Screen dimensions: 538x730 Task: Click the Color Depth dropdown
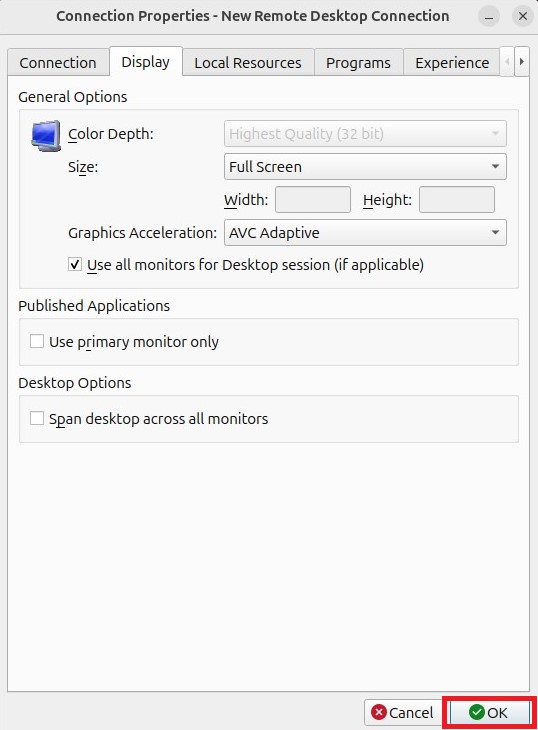[x=365, y=134]
